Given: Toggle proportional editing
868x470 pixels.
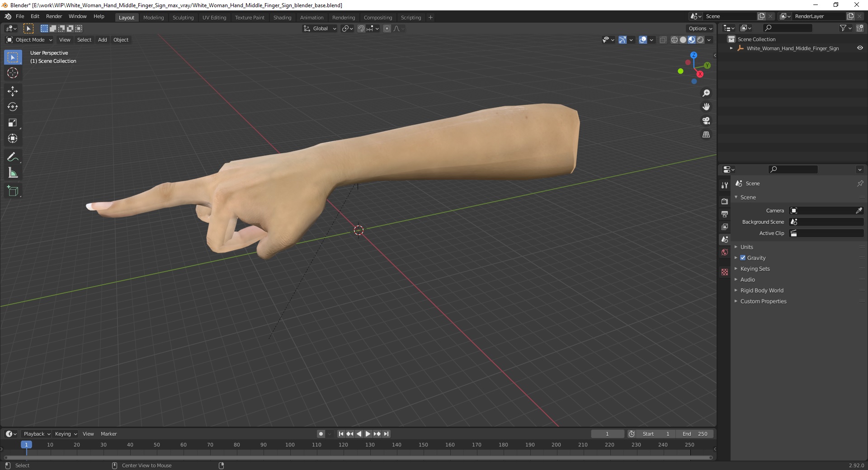Looking at the screenshot, I should (387, 28).
